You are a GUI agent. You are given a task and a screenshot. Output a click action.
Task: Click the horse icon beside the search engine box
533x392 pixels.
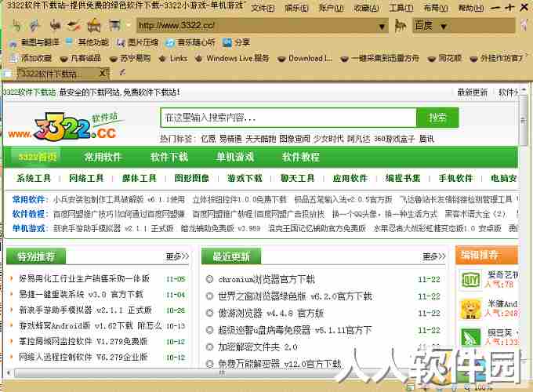(x=401, y=25)
